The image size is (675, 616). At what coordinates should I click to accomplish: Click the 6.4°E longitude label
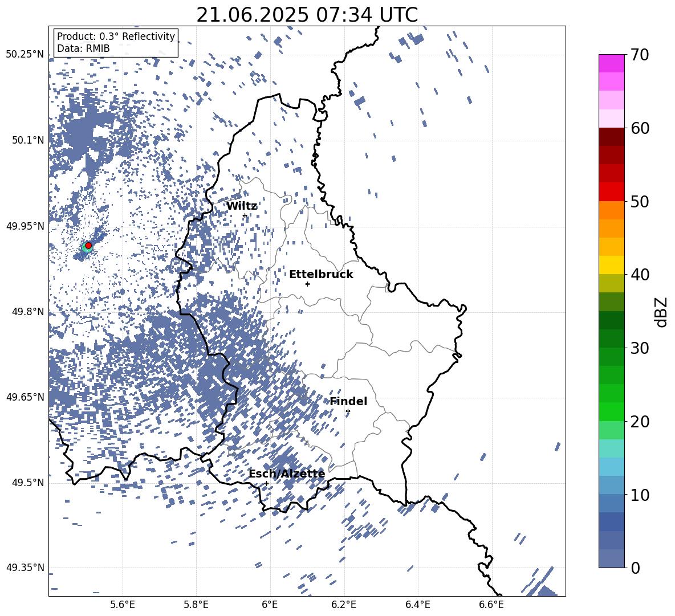(417, 605)
